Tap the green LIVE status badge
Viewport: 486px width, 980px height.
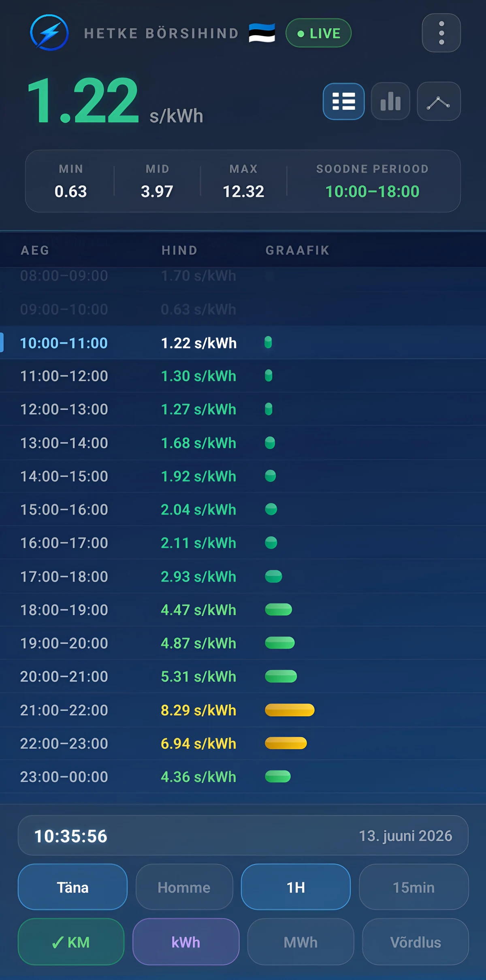(x=318, y=33)
